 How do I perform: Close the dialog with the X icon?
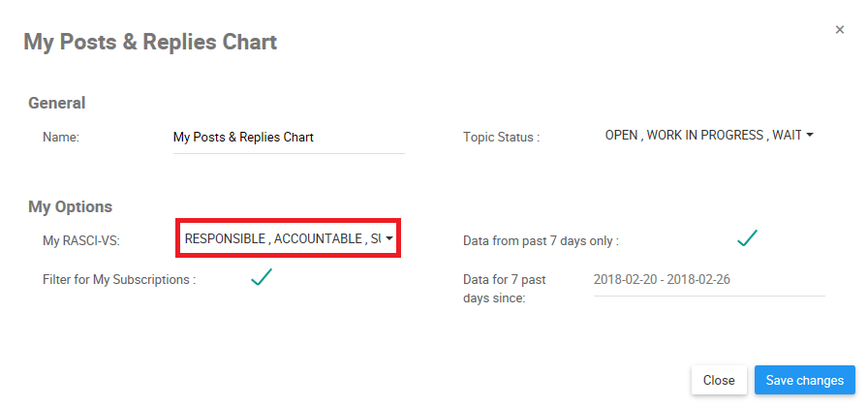tap(840, 30)
